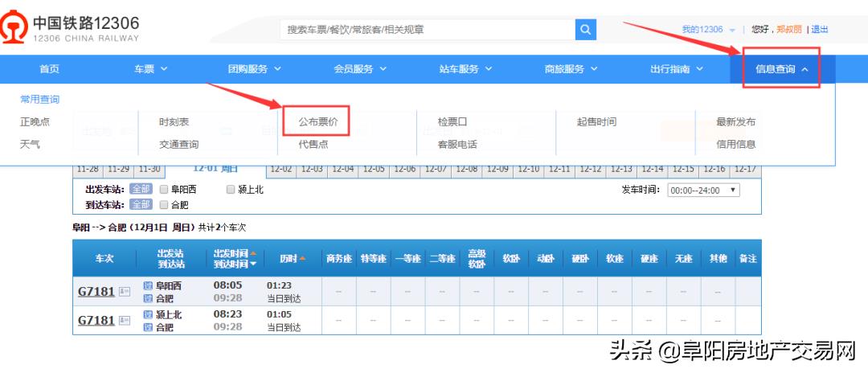Check the 颍上北 departure station checkbox
The width and height of the screenshot is (868, 373).
click(231, 190)
